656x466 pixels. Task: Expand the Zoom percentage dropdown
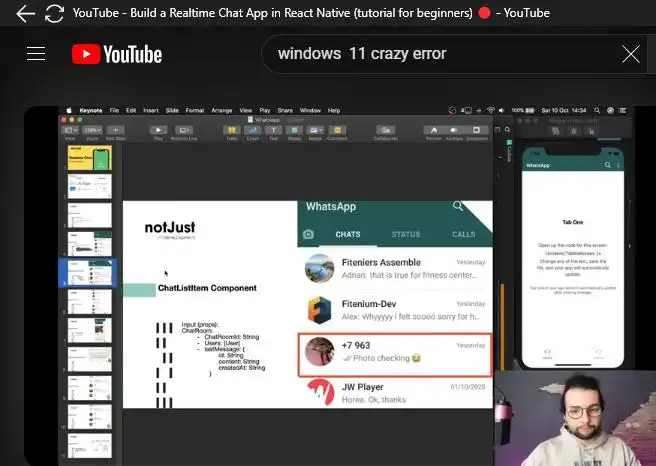tap(92, 130)
